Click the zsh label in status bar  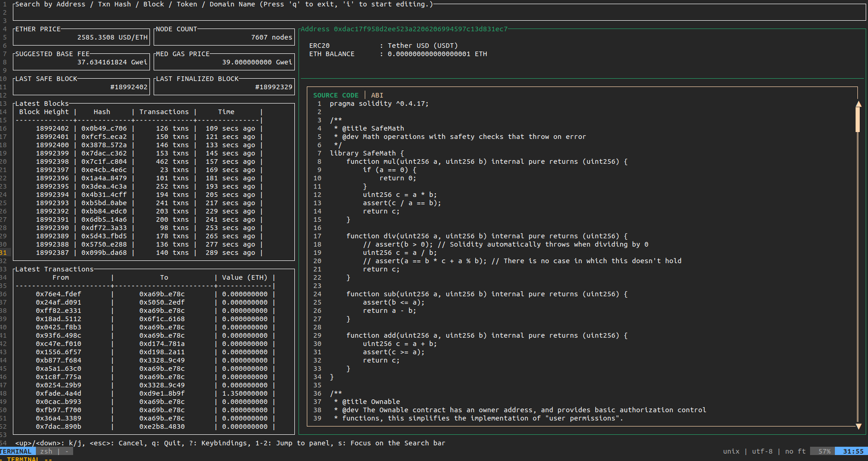tap(46, 451)
